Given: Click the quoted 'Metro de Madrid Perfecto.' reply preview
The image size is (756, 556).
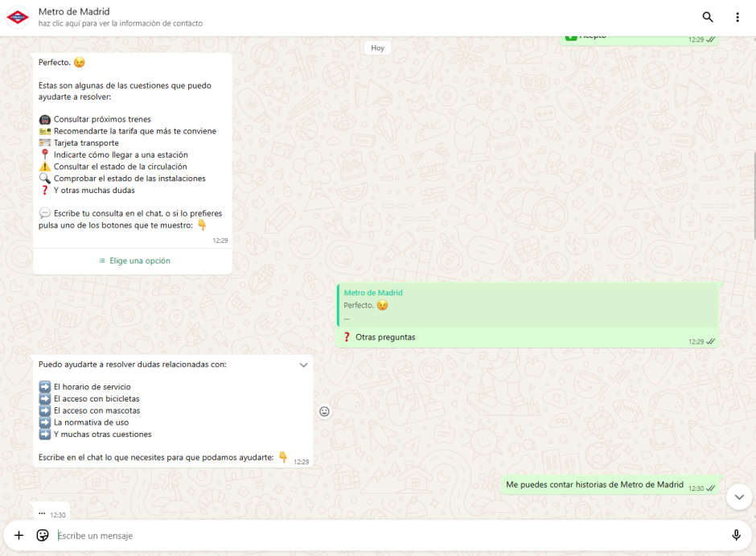Looking at the screenshot, I should (528, 305).
